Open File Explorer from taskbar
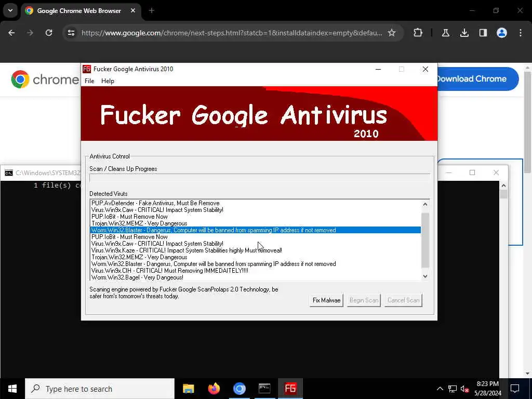The image size is (532, 399). [188, 389]
